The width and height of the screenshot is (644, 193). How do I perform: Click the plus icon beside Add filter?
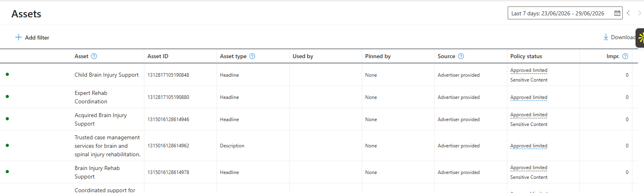pyautogui.click(x=19, y=37)
